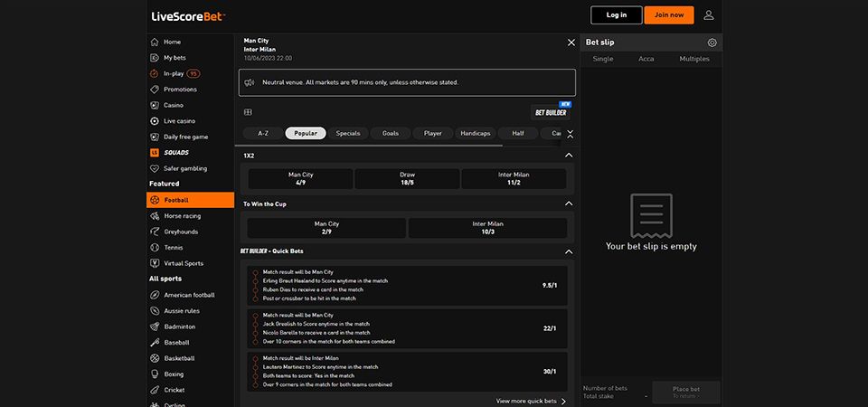Open the Bet Builder button
This screenshot has height=407, width=868.
pyautogui.click(x=551, y=112)
